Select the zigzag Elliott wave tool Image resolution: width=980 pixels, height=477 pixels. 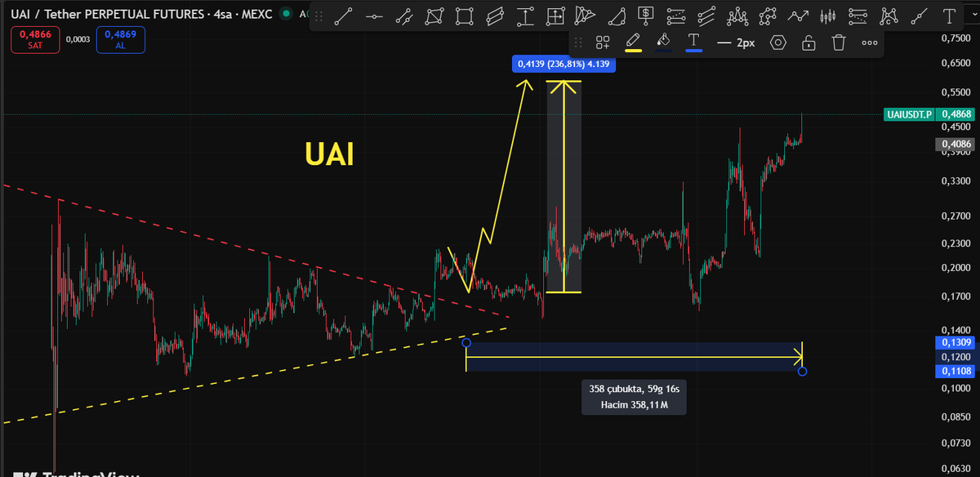[798, 16]
